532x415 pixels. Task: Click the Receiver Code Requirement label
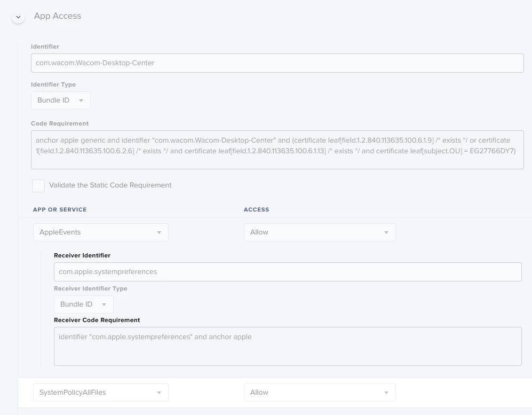tap(97, 320)
